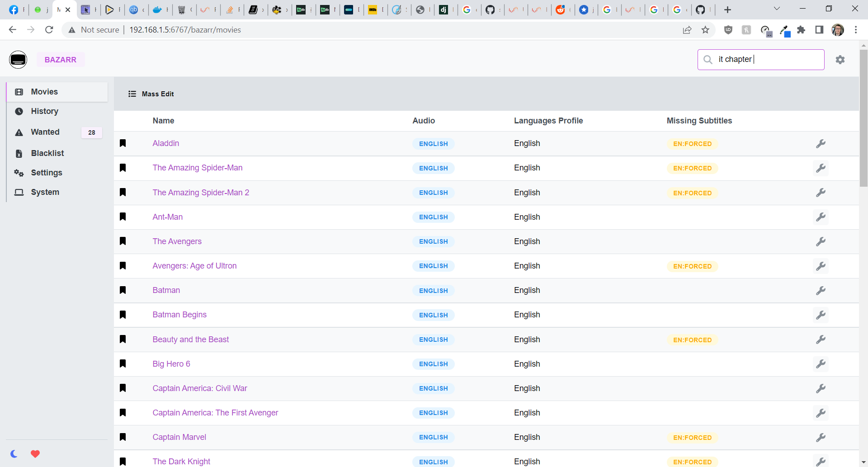868x467 pixels.
Task: Click the Mass Edit button
Action: point(151,94)
